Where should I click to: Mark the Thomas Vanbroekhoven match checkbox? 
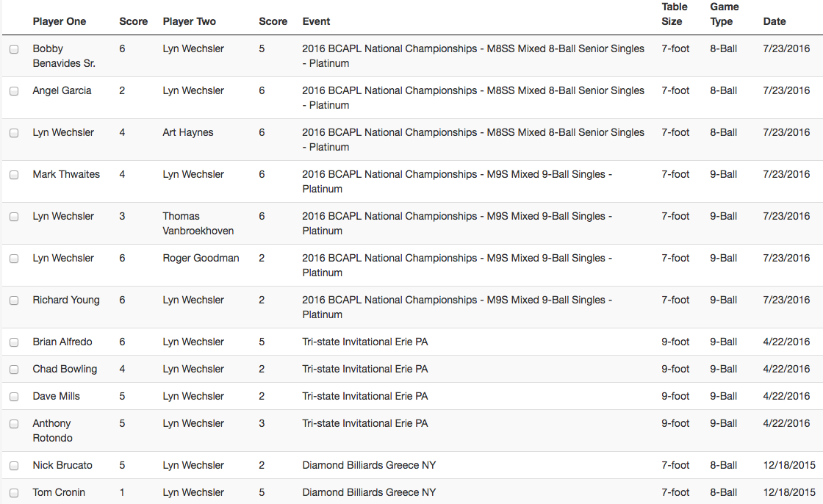14,217
